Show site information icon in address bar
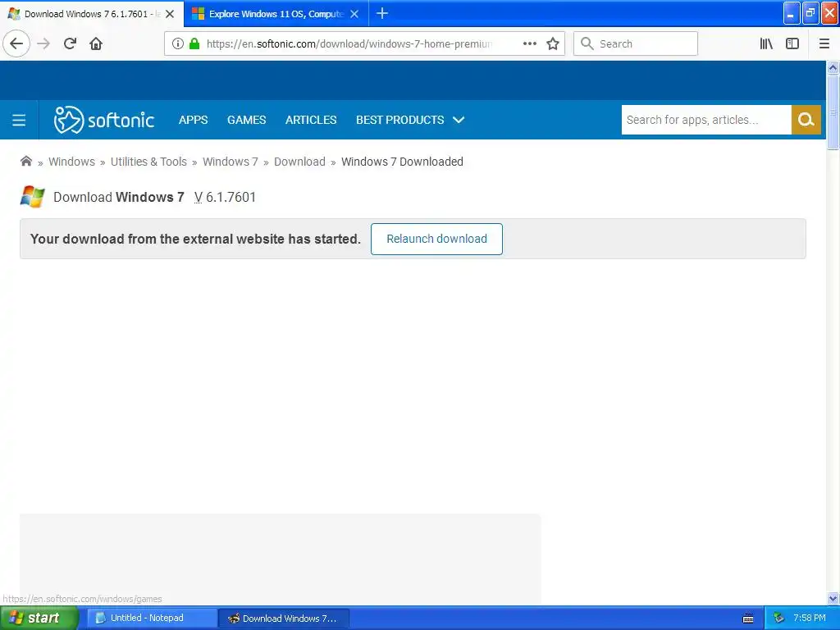The height and width of the screenshot is (630, 840). tap(178, 43)
